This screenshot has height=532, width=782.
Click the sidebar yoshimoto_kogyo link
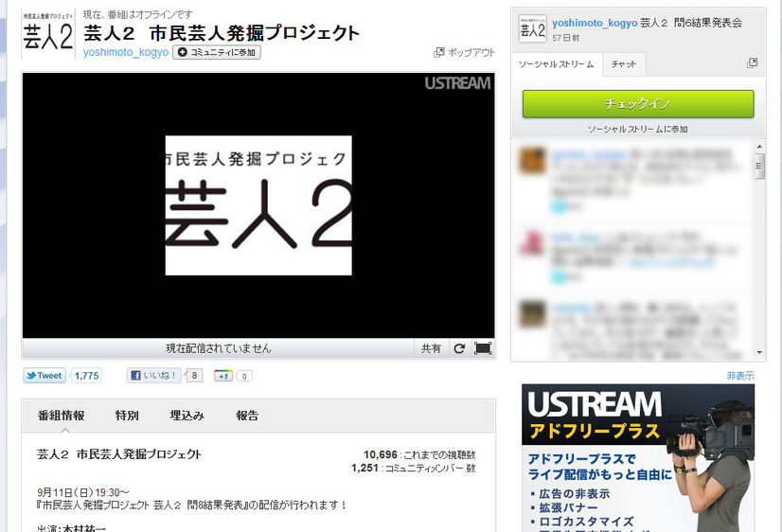[x=595, y=23]
